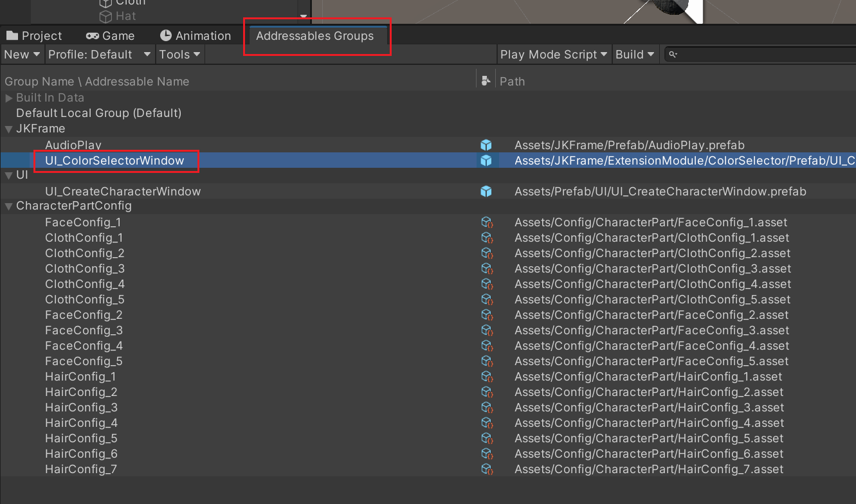Select Default Local Group (Default)
856x504 pixels.
(x=99, y=113)
